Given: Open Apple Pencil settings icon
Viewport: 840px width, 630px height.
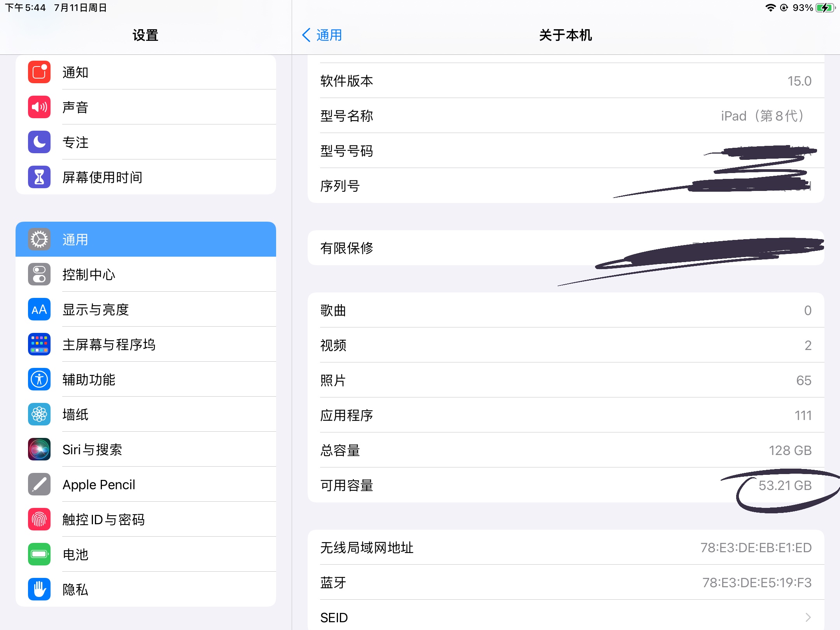Looking at the screenshot, I should 39,485.
